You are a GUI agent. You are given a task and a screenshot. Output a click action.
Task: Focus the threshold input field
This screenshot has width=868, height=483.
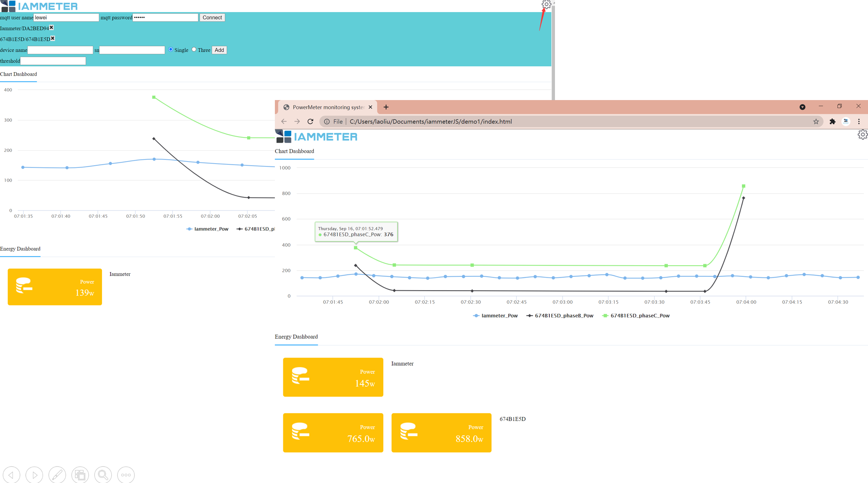coord(53,61)
